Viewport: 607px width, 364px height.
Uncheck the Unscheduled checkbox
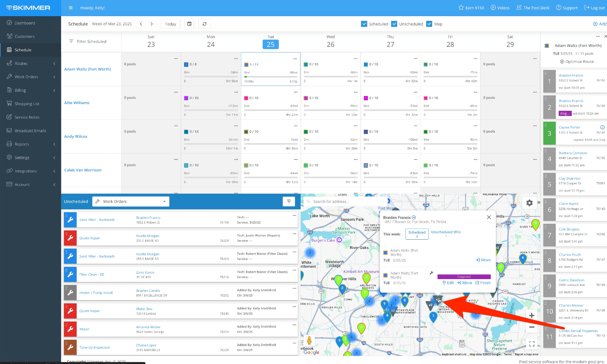pyautogui.click(x=394, y=24)
